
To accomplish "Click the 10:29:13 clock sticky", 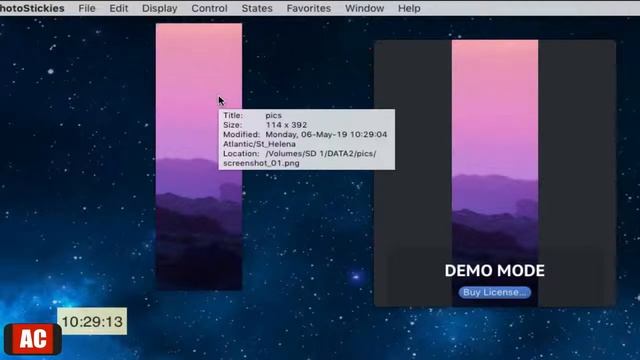I will [92, 322].
